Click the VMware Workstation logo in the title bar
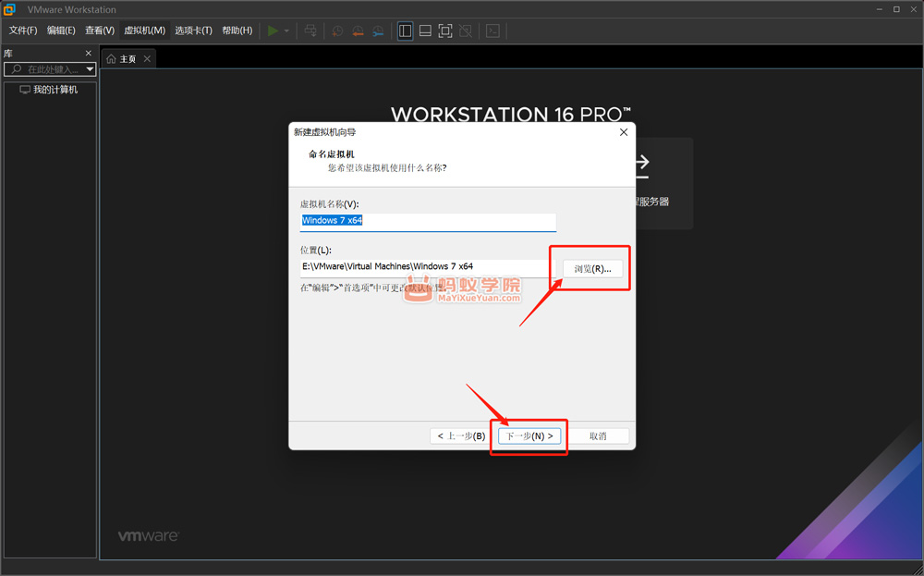The image size is (924, 576). click(x=9, y=9)
